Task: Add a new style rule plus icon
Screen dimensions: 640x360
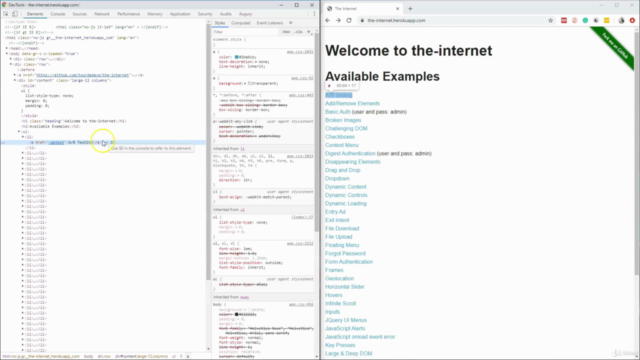Action: [309, 32]
